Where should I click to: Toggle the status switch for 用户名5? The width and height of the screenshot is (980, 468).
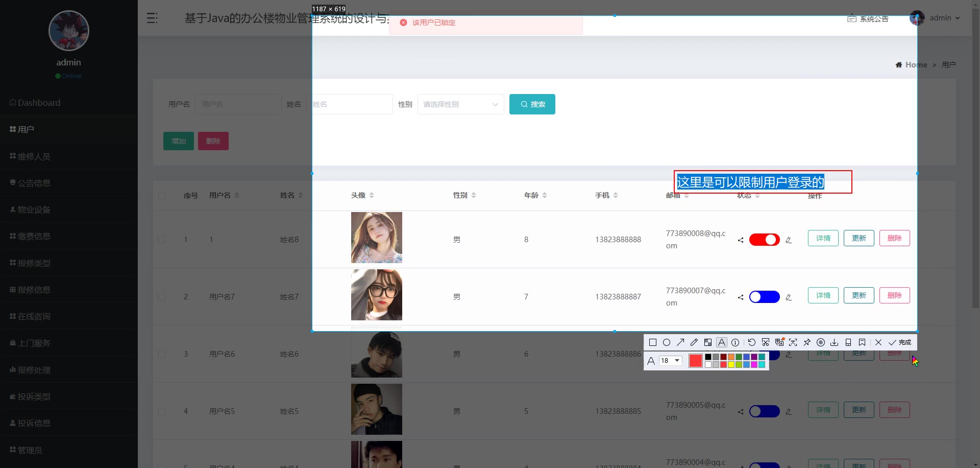[764, 411]
